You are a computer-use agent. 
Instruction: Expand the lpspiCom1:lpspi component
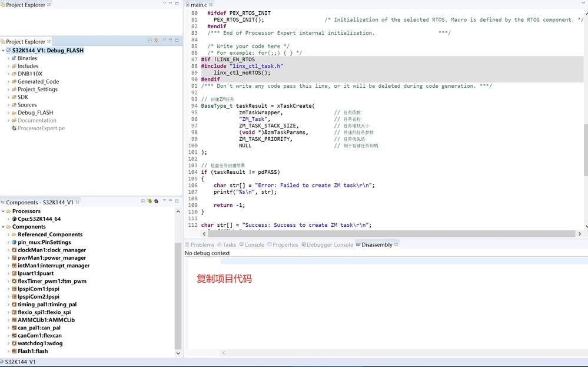[8, 289]
